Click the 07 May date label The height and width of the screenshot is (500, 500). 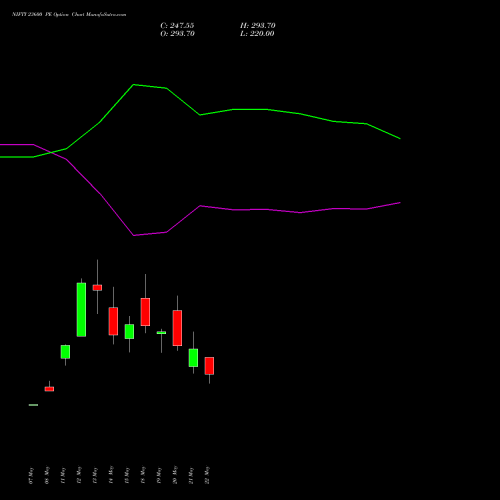pyautogui.click(x=31, y=476)
